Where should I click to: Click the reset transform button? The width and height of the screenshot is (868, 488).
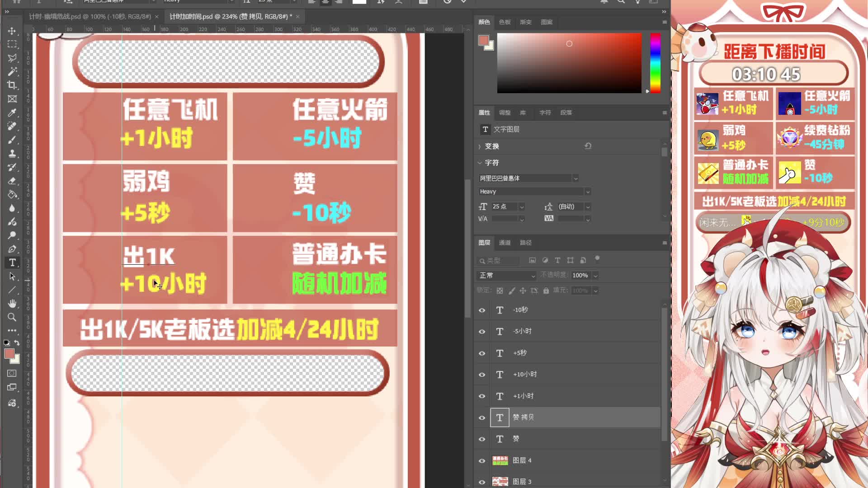click(x=588, y=146)
